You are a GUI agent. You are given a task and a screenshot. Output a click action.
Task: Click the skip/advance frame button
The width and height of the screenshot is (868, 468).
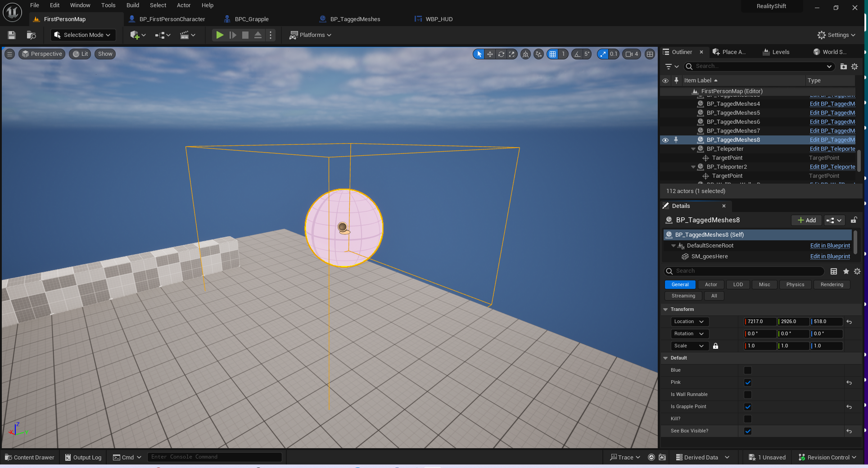(x=233, y=35)
